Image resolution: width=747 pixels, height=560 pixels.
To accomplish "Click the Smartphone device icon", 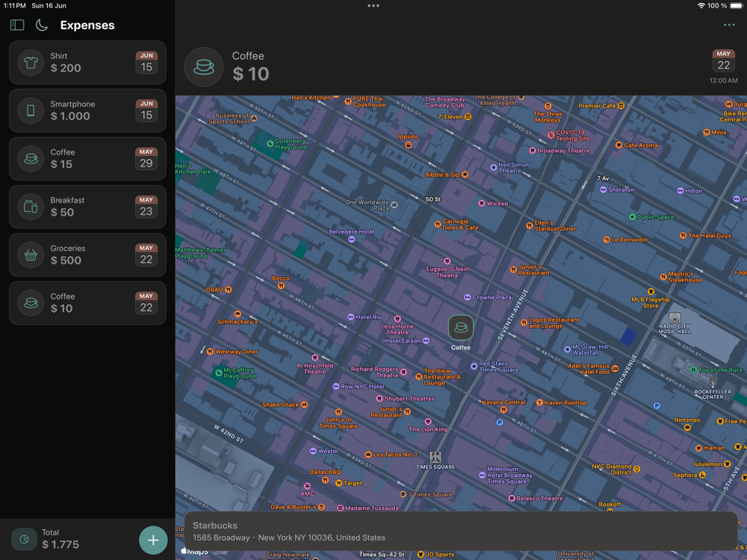I will [31, 111].
